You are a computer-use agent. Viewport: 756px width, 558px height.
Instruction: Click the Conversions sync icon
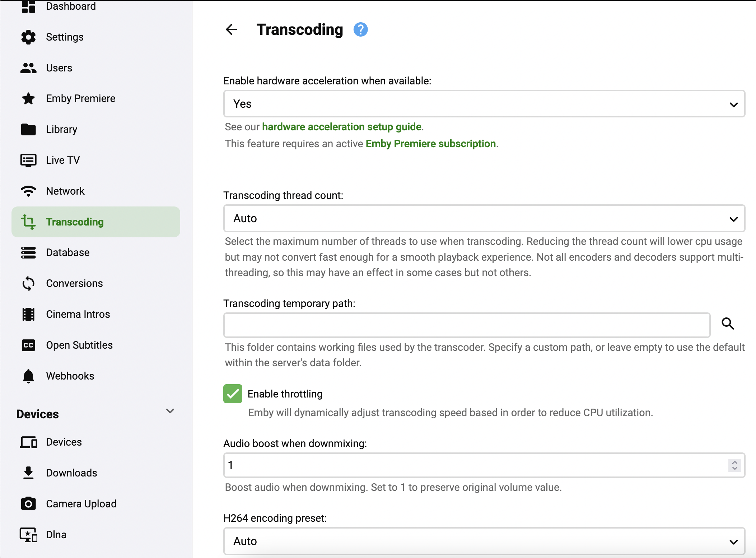(x=28, y=283)
